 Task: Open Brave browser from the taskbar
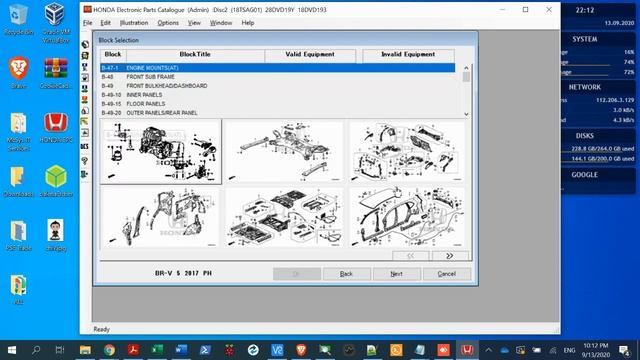pyautogui.click(x=301, y=350)
